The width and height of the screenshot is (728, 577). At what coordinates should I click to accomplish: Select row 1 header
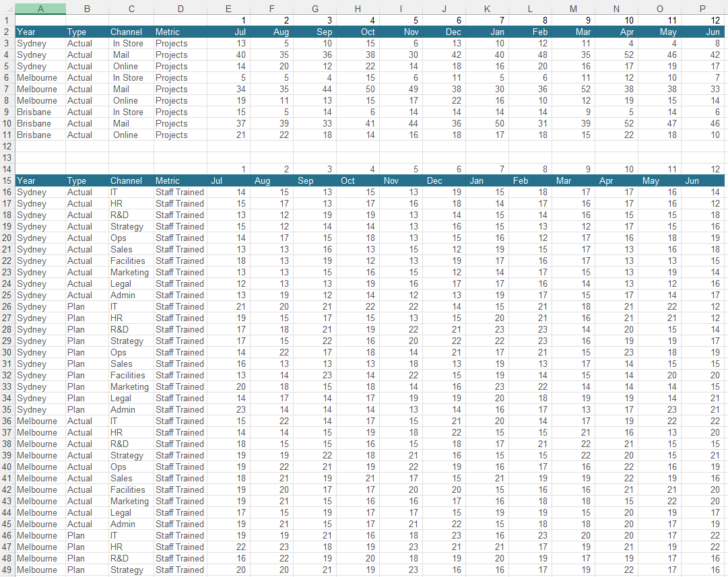pyautogui.click(x=7, y=20)
